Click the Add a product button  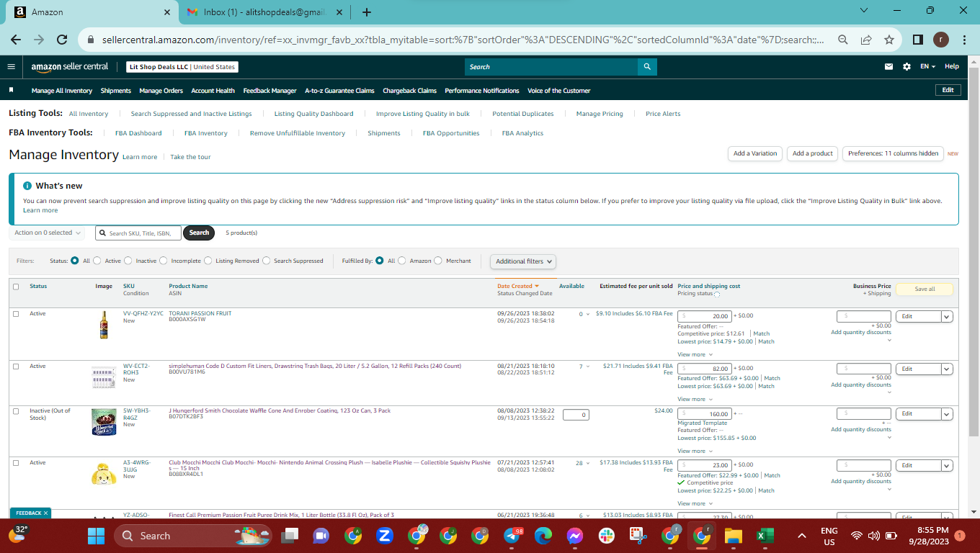click(812, 153)
